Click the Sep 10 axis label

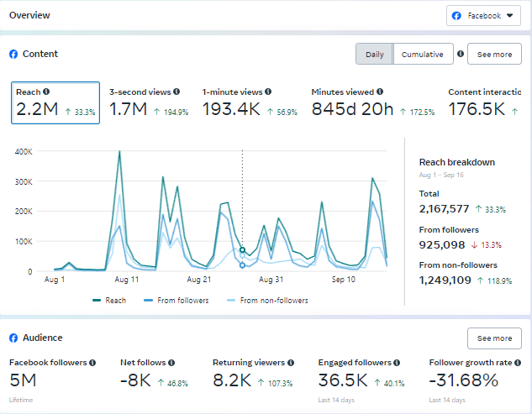(x=344, y=280)
